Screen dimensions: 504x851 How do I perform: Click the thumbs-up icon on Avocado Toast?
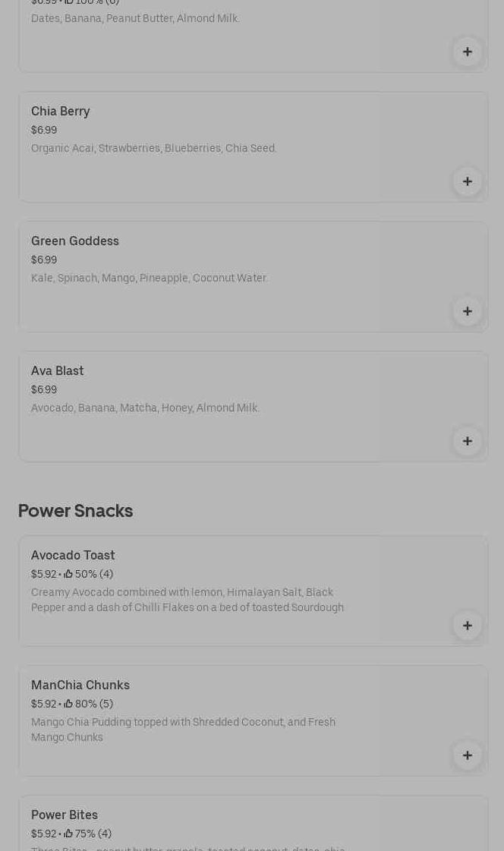[68, 574]
